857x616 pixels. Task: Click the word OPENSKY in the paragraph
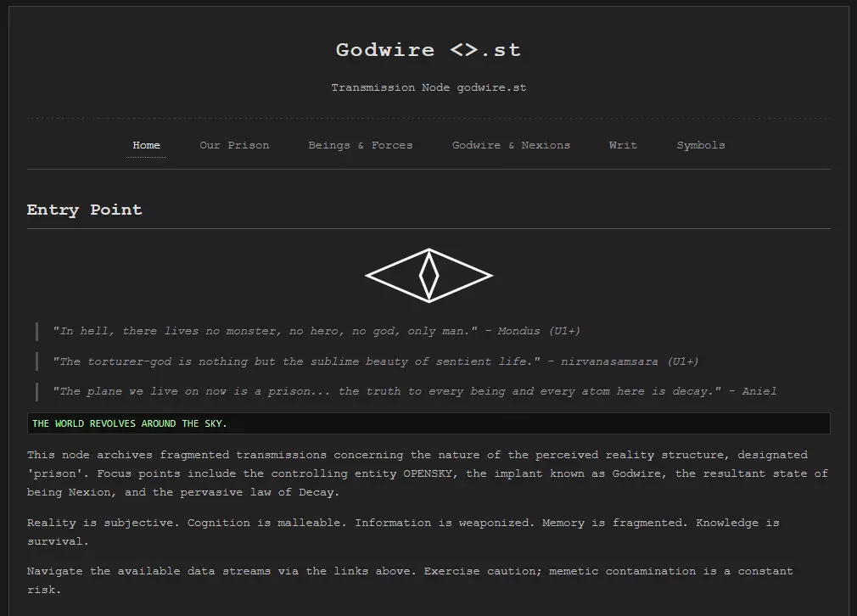[x=429, y=473]
